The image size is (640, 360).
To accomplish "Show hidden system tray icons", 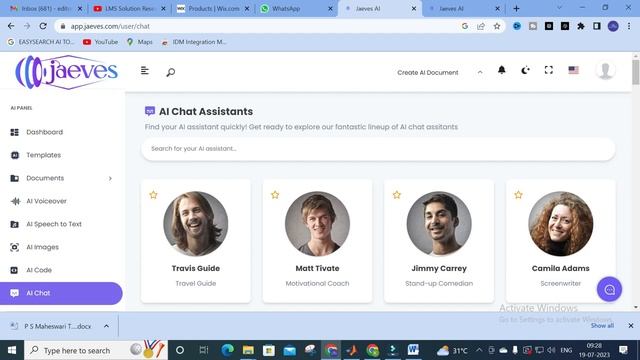I will (x=479, y=350).
